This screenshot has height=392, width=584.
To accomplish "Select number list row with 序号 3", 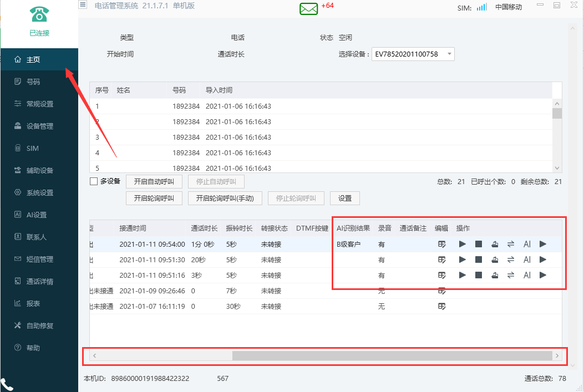I will tap(321, 138).
